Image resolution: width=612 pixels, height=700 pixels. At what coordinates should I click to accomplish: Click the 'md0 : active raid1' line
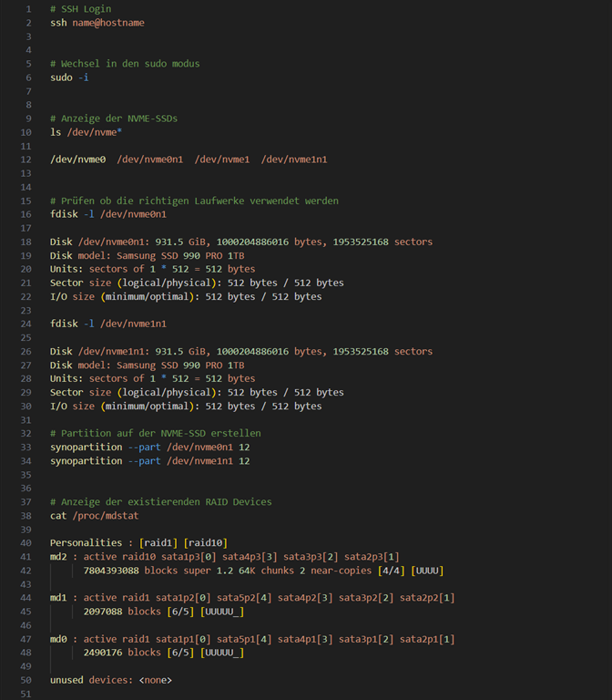[251, 638]
